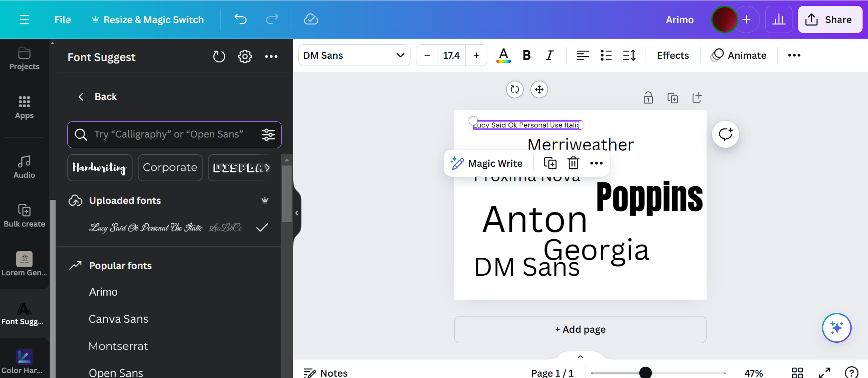Check cloud save status icon
Image resolution: width=868 pixels, height=378 pixels.
[311, 19]
